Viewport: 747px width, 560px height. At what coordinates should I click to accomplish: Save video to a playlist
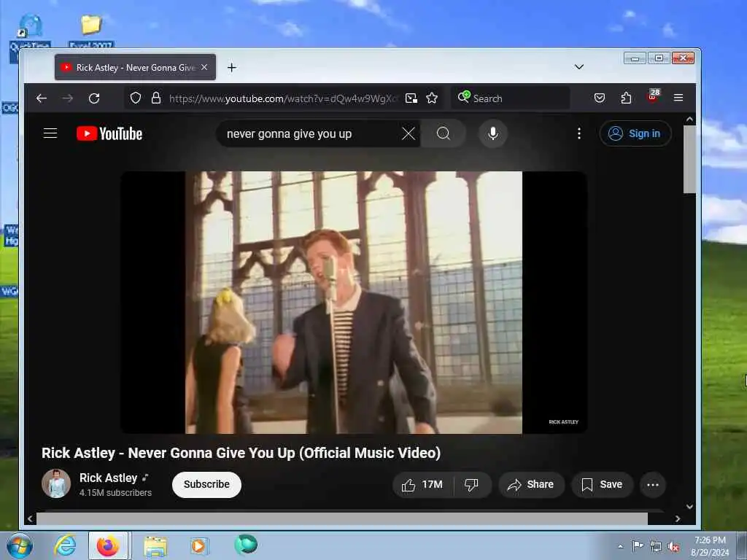(x=602, y=485)
